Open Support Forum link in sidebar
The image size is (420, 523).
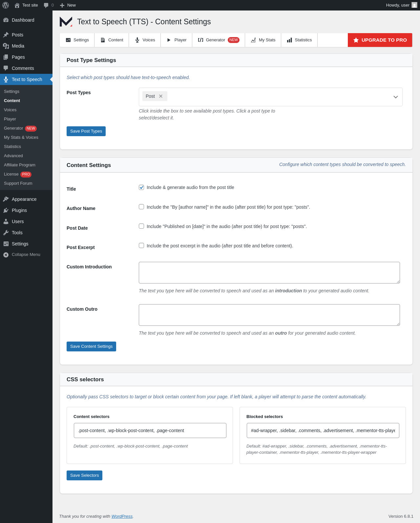18,183
